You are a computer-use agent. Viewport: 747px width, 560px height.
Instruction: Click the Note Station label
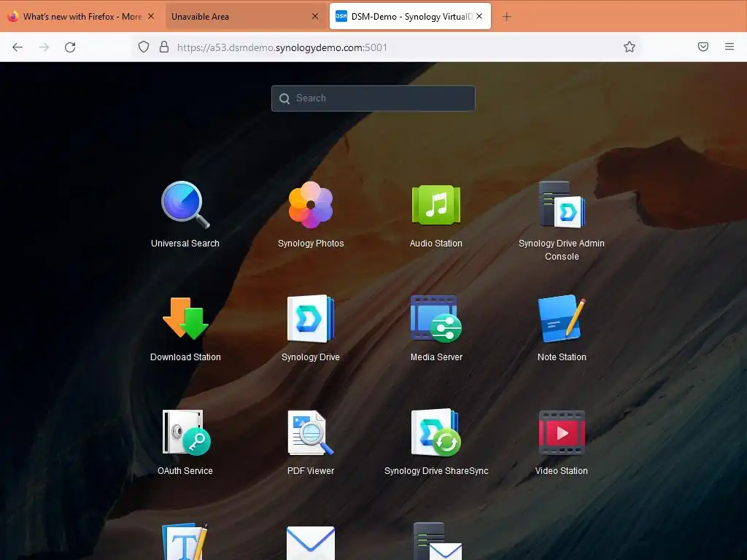click(x=562, y=357)
